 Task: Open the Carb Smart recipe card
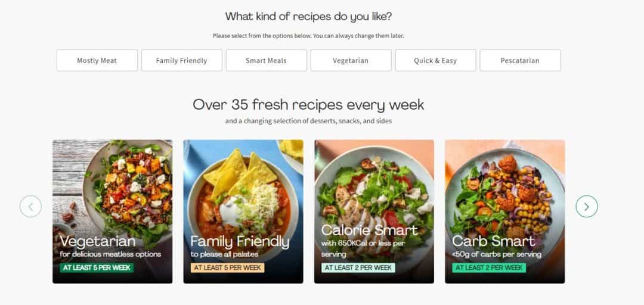tap(505, 211)
